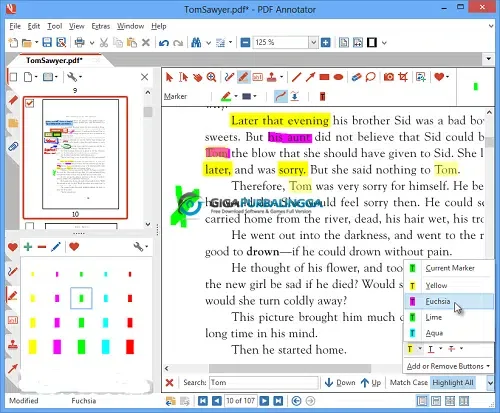Toggle full screen view icon
The image size is (500, 413).
pyautogui.click(x=372, y=42)
